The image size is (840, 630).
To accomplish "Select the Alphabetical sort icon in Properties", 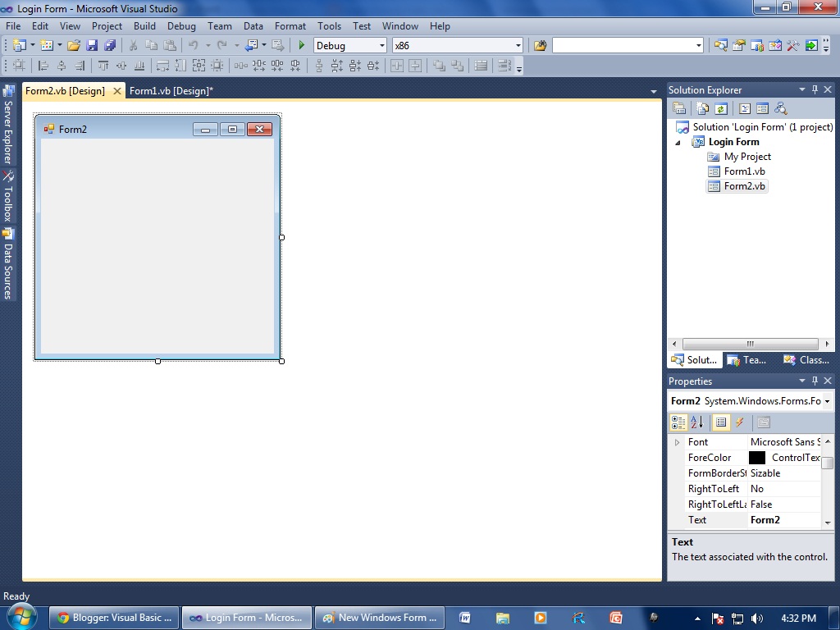I will pos(695,422).
